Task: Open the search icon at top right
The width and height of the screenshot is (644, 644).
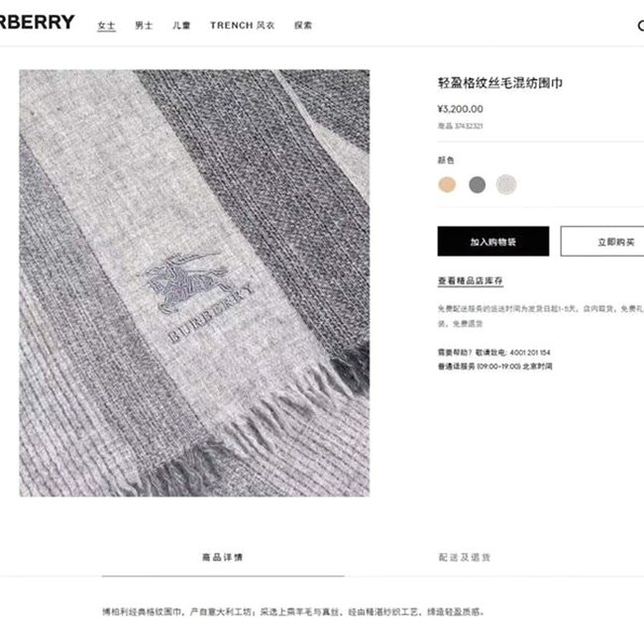Action: click(x=641, y=26)
